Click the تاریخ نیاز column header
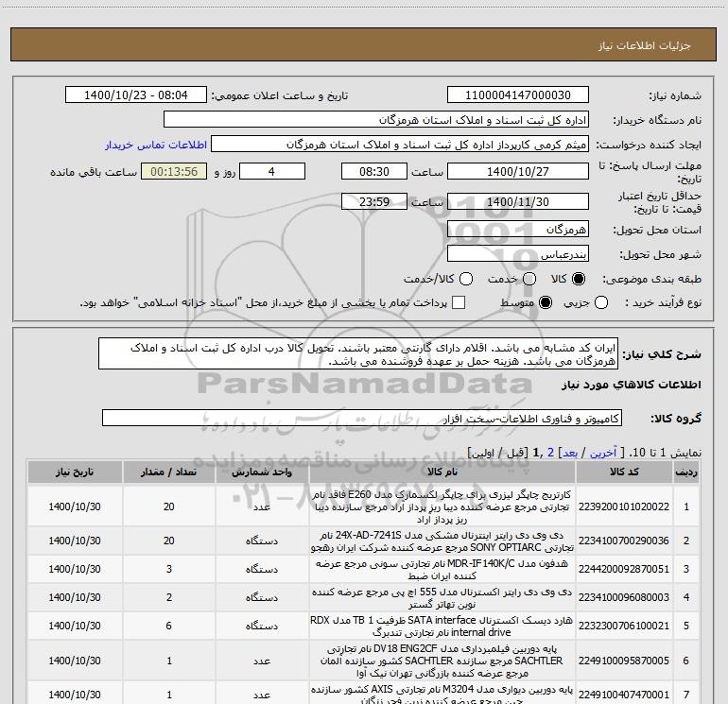This screenshot has height=704, width=728. (x=75, y=472)
